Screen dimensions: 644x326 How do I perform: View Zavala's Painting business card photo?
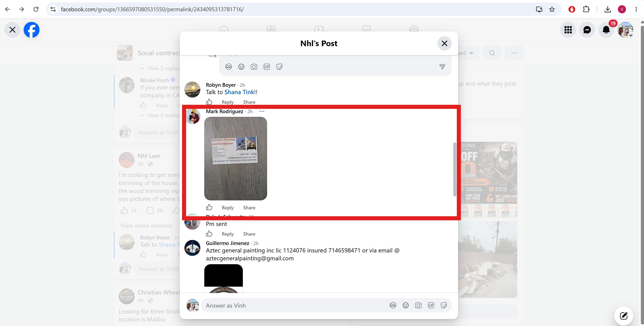click(x=235, y=158)
